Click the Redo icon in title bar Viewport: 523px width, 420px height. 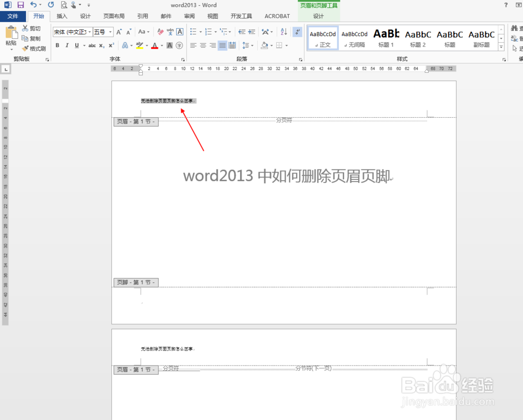point(51,5)
